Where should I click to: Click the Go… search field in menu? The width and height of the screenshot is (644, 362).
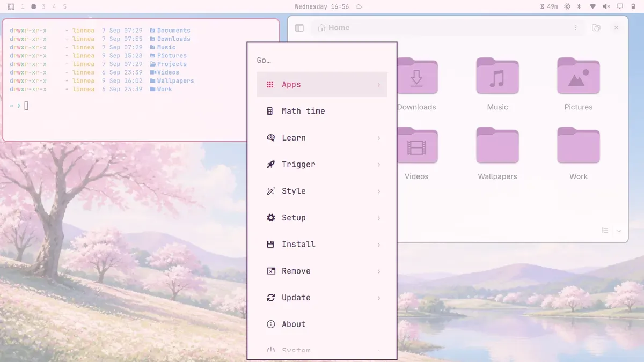point(322,60)
